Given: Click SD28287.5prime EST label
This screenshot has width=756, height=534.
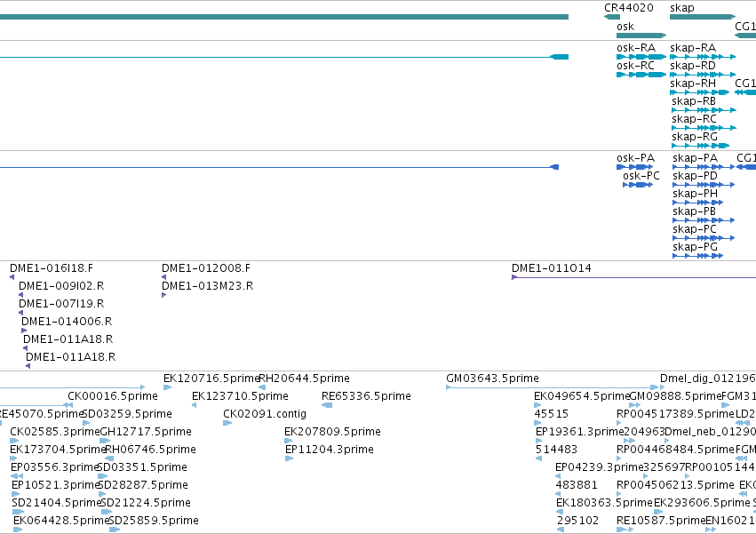Looking at the screenshot, I should tap(143, 485).
